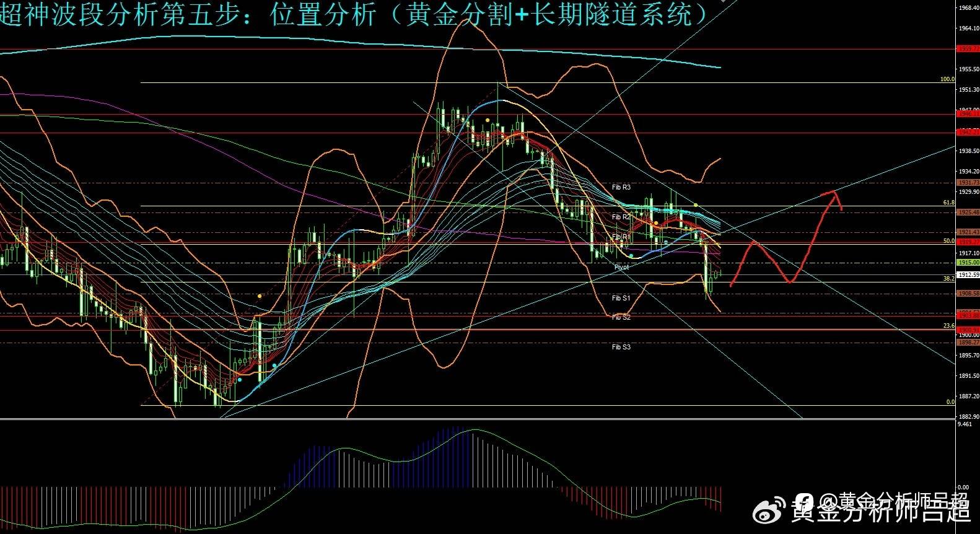Select the 100.0 Fibonacci retracement label

click(947, 79)
